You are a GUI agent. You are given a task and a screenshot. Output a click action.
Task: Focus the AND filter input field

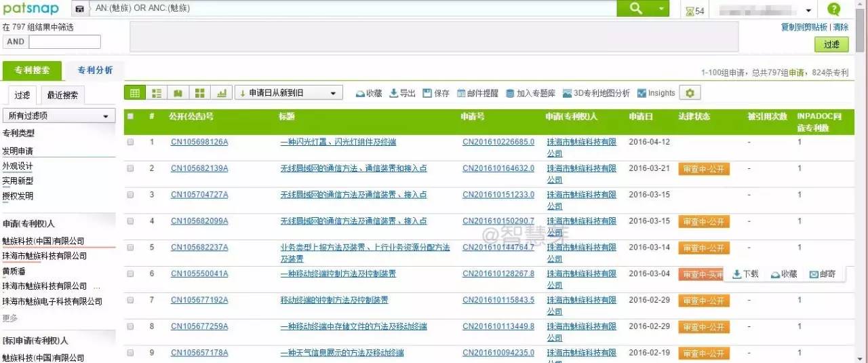(x=64, y=42)
